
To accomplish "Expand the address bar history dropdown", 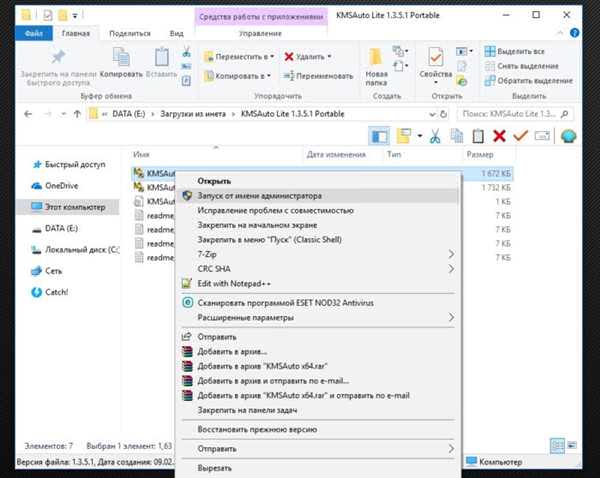I will coord(432,114).
